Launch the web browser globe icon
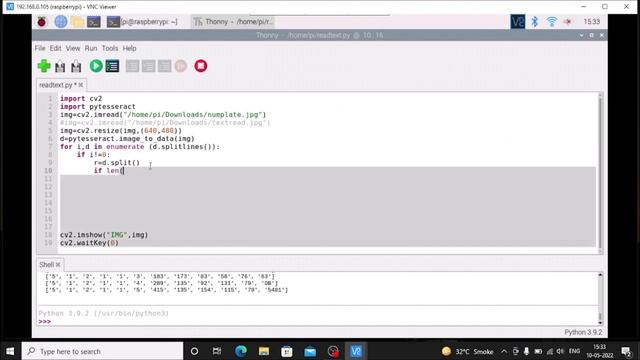Viewport: 640px width, 360px height. [61, 22]
